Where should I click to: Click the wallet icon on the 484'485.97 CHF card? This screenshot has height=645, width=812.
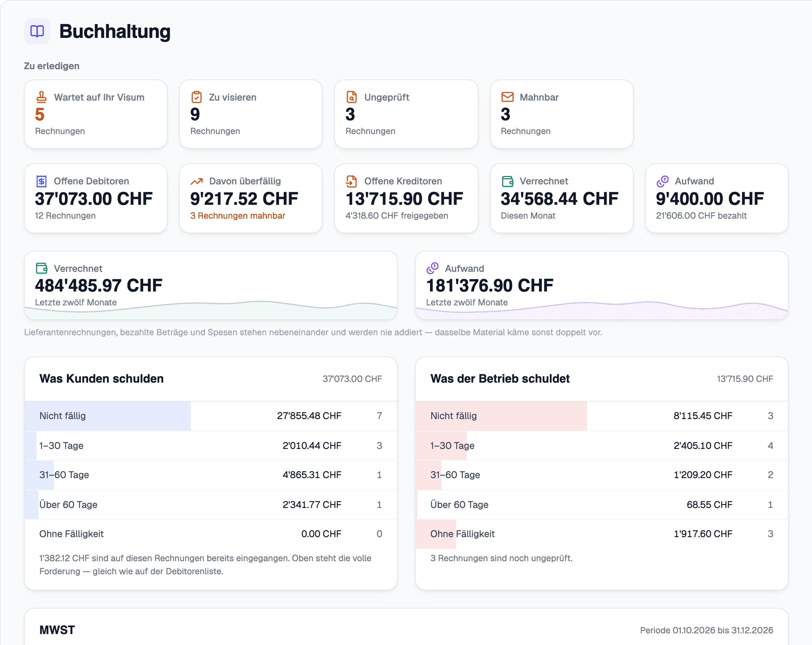[42, 269]
